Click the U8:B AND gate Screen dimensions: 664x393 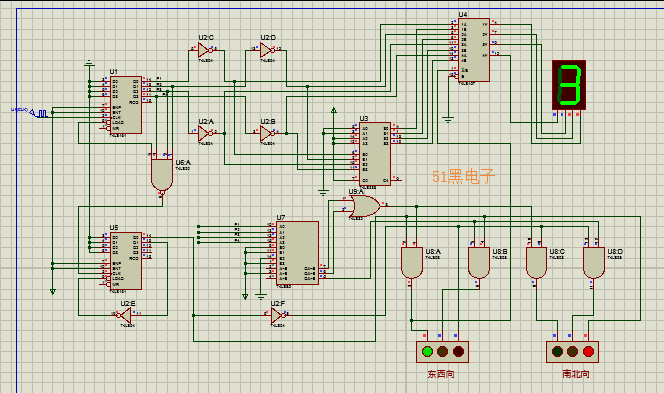pyautogui.click(x=479, y=263)
